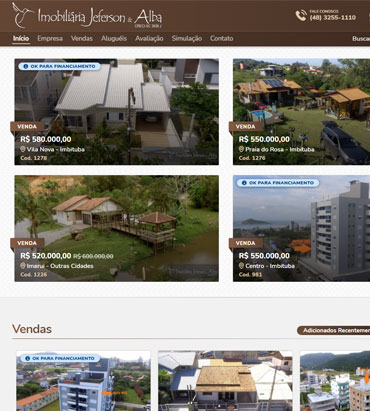
Task: Click the phone icon beside (48) 3255-1110
Action: [x=301, y=16]
